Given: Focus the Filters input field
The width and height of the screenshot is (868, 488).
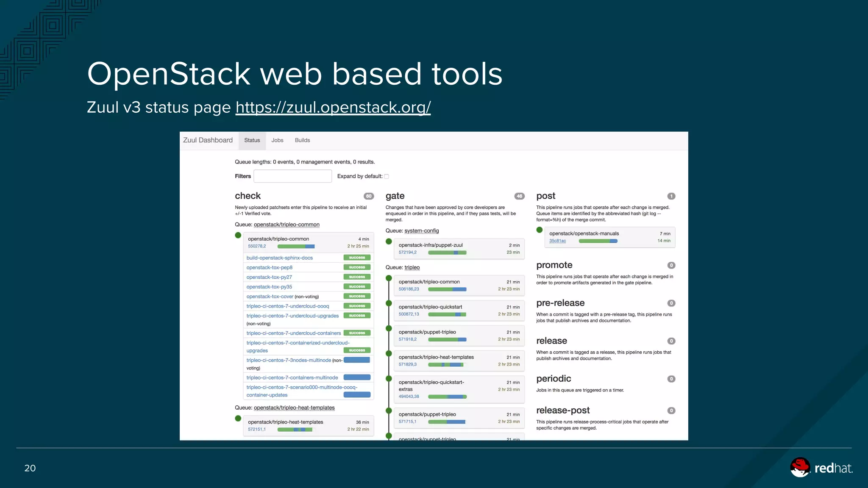Looking at the screenshot, I should 292,176.
